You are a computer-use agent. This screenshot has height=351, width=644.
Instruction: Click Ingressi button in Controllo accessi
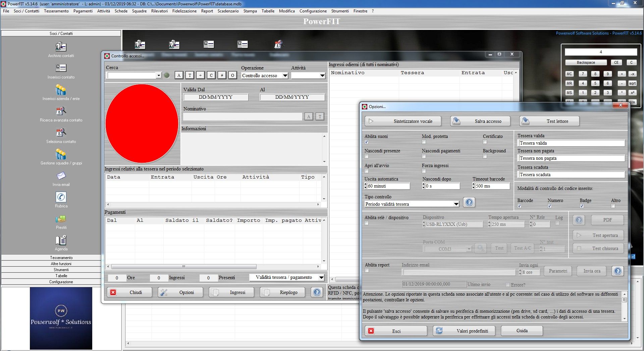click(231, 292)
